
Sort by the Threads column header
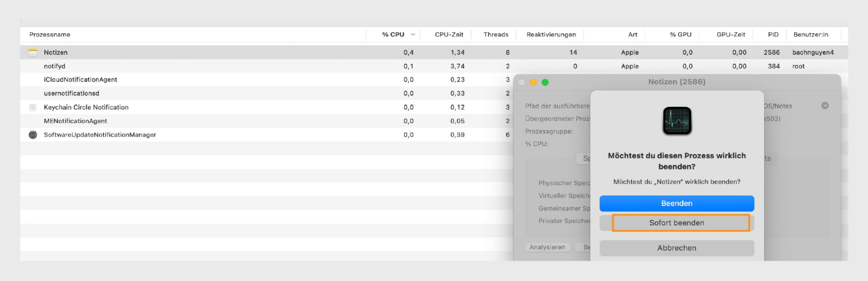496,34
